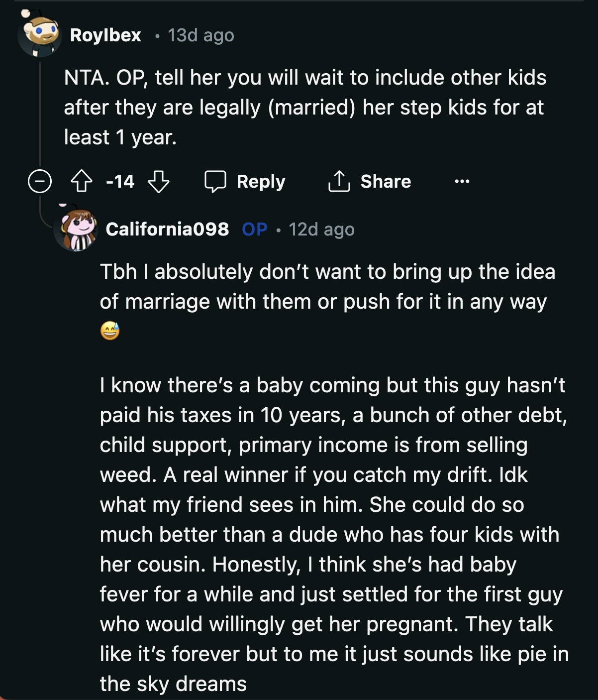Click the sweat-smile emoji
Screen dimensions: 598x700
click(x=109, y=331)
